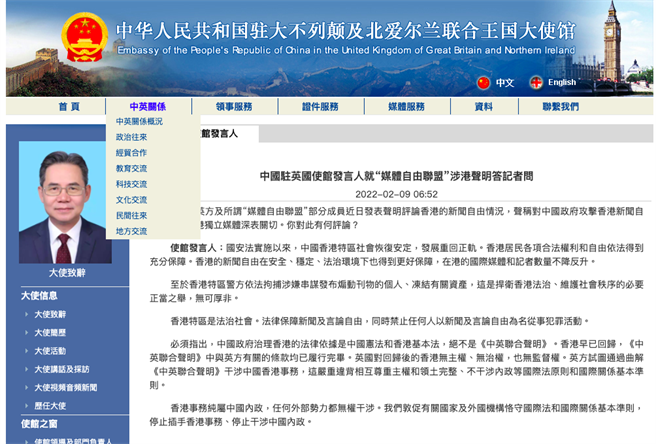Image resolution: width=656 pixels, height=444 pixels.
Task: Open 大使講話及採訪 sidebar link
Action: coord(62,369)
